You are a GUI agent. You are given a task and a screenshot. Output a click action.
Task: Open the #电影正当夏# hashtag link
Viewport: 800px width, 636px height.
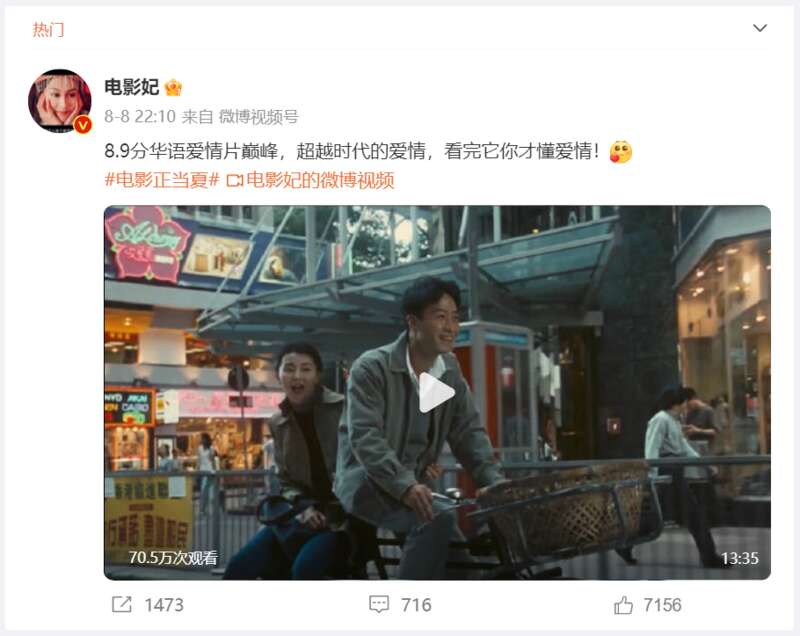pos(162,180)
